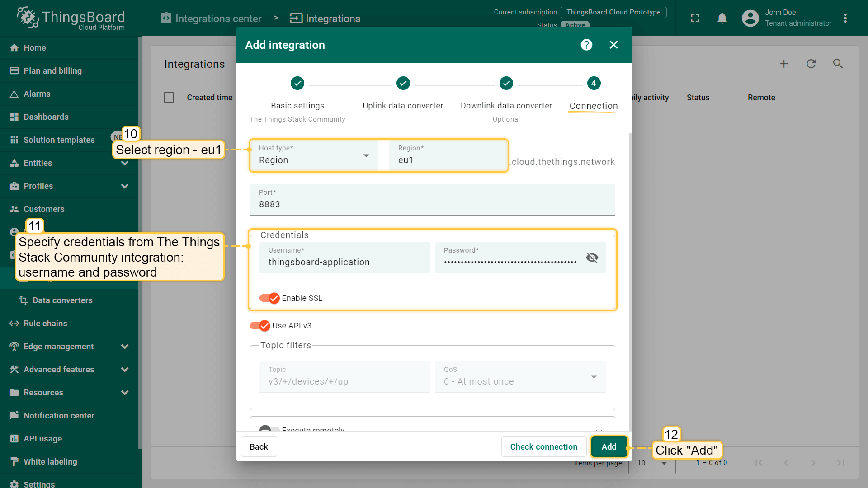The height and width of the screenshot is (488, 868).
Task: Toggle the Use API v3 switch
Action: (260, 326)
